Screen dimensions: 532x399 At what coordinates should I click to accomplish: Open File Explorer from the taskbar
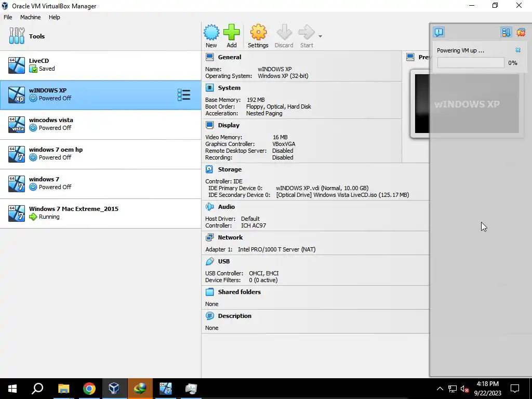[63, 389]
